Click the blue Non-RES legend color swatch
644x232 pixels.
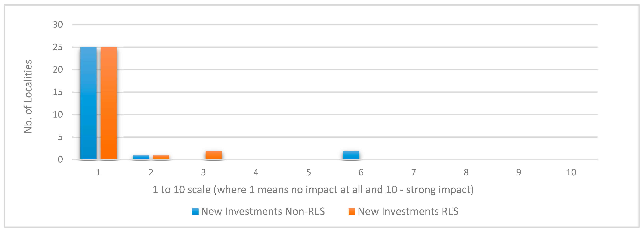point(195,212)
